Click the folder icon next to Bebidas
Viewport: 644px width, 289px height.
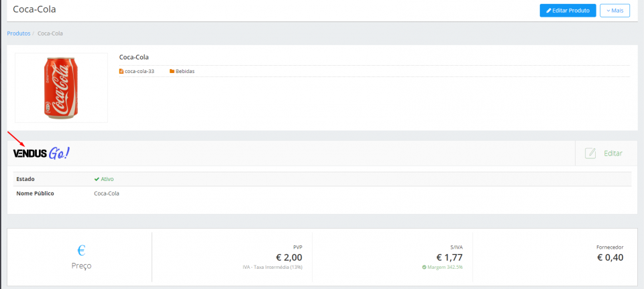pos(172,71)
